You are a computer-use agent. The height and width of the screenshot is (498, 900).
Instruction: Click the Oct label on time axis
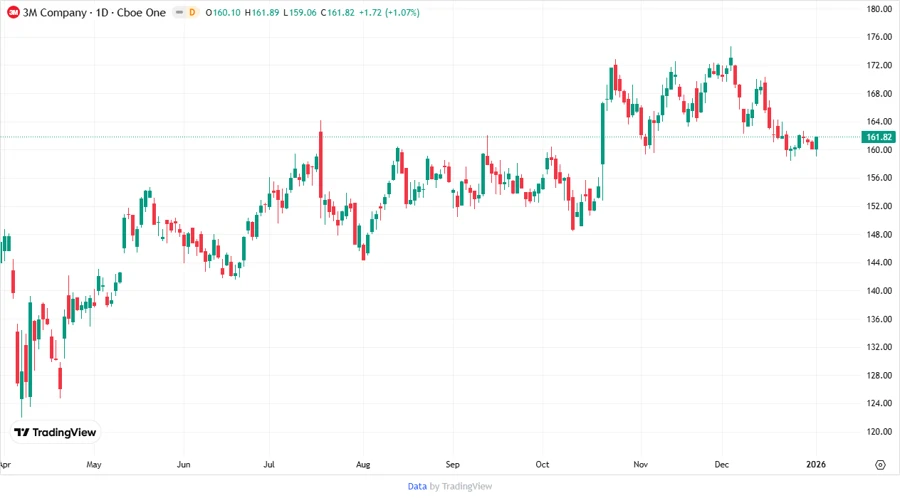(x=542, y=465)
